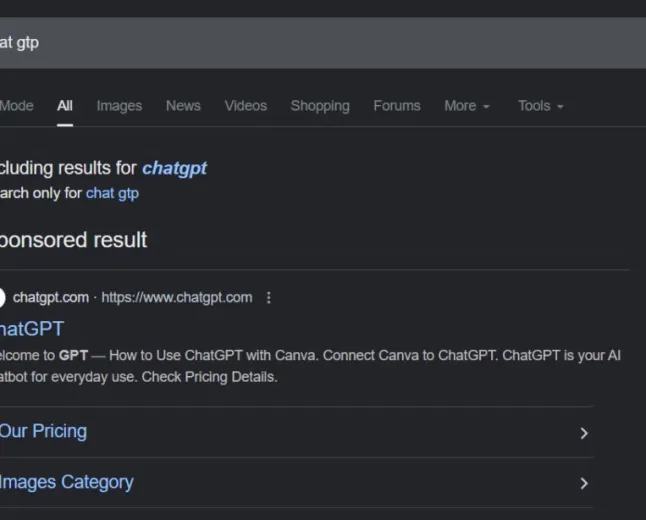The height and width of the screenshot is (520, 646).
Task: Click the chatgpt.com site favicon
Action: pos(2,297)
